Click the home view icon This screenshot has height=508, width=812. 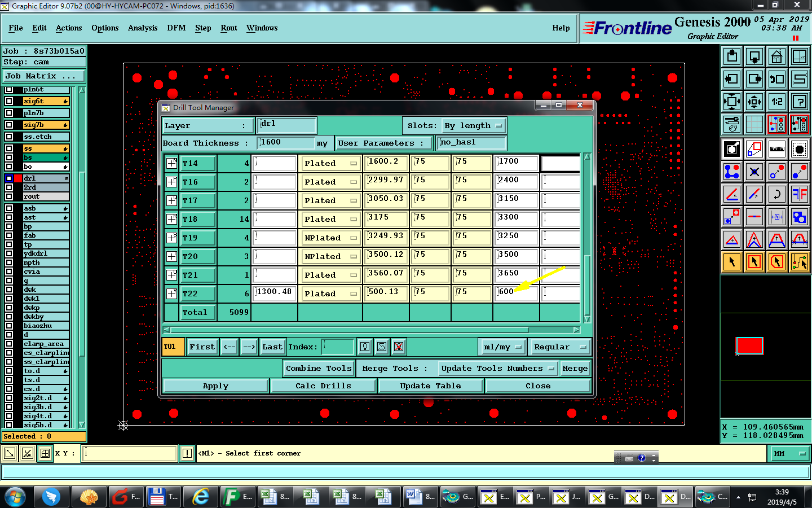[x=777, y=56]
